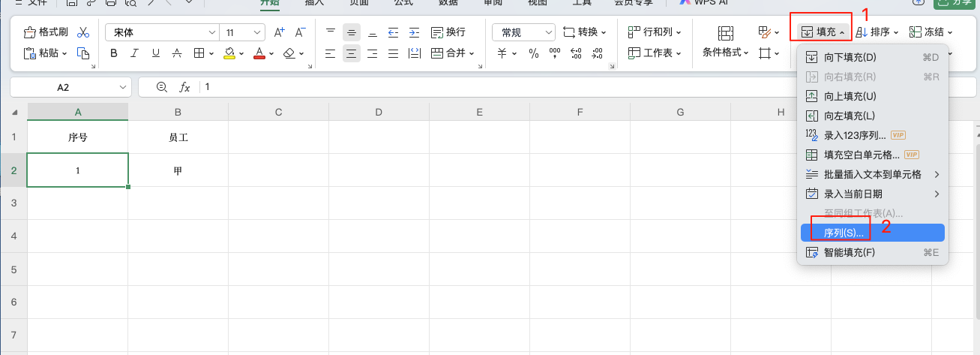
Task: Click the increase font size icon
Action: [279, 32]
